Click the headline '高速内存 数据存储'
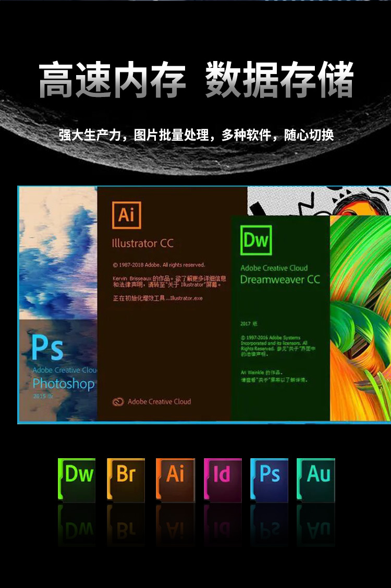 (x=196, y=80)
